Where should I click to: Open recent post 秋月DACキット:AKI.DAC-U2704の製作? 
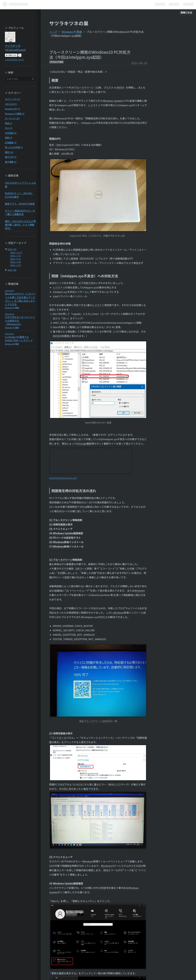(19, 195)
